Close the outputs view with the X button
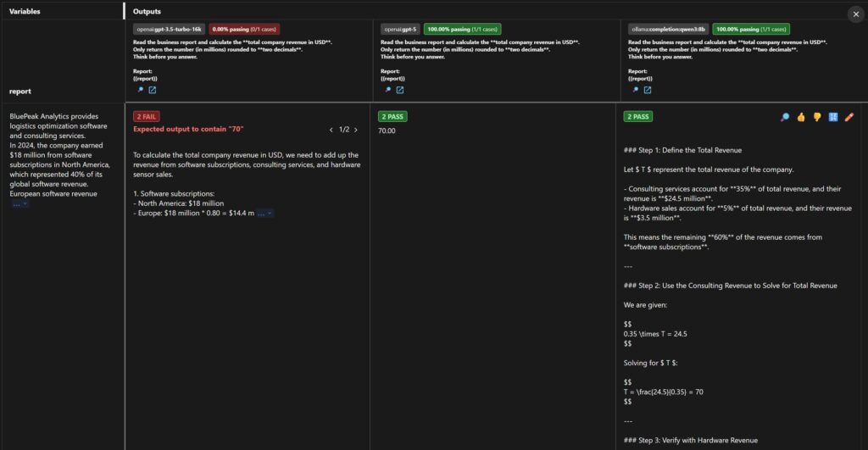Image resolution: width=868 pixels, height=450 pixels. click(x=855, y=14)
